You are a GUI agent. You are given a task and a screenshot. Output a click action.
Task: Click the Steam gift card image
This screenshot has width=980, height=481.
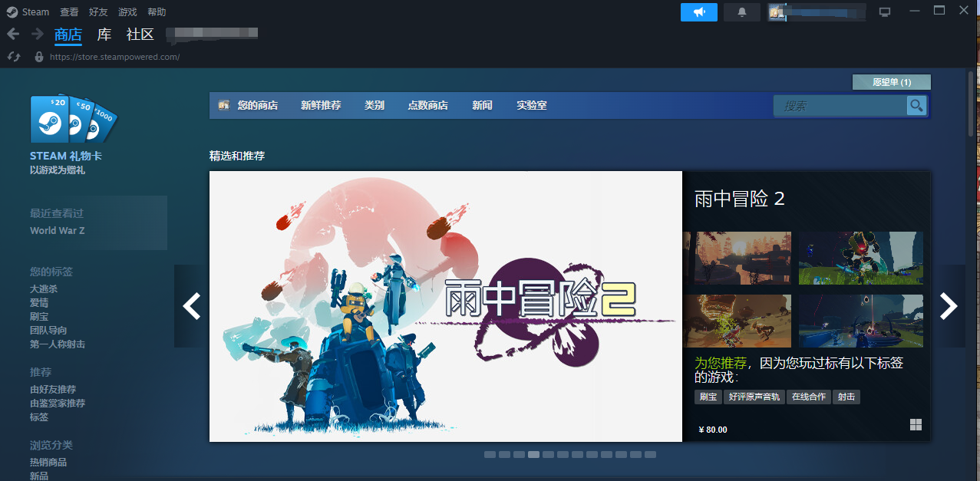click(73, 120)
